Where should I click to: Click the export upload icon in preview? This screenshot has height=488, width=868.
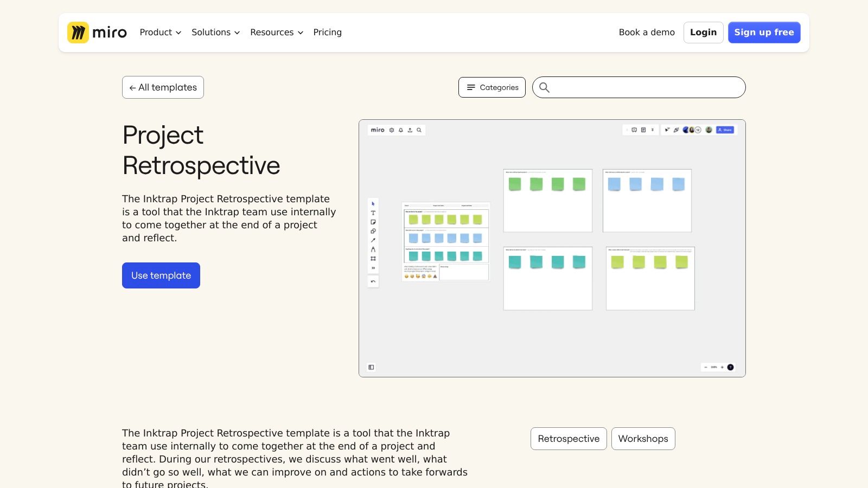pos(410,130)
